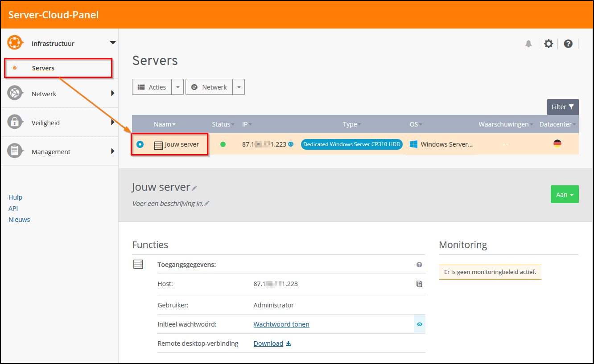Image resolution: width=594 pixels, height=364 pixels.
Task: Select the Jouw server radio button
Action: [x=140, y=144]
